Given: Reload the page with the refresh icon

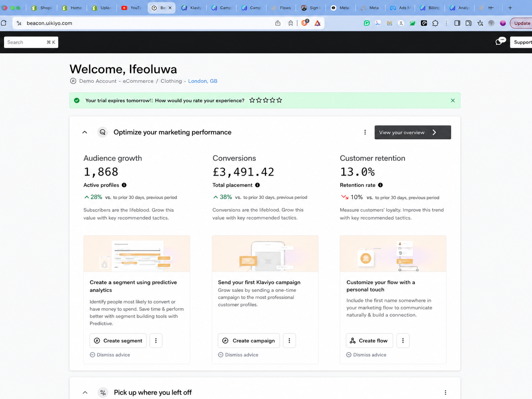Looking at the screenshot, I should pos(4,23).
